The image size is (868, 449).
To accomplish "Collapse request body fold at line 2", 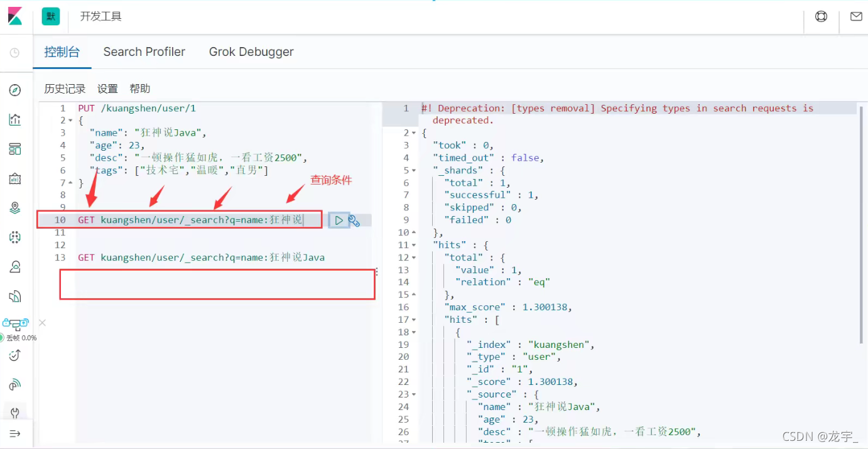I will (70, 121).
